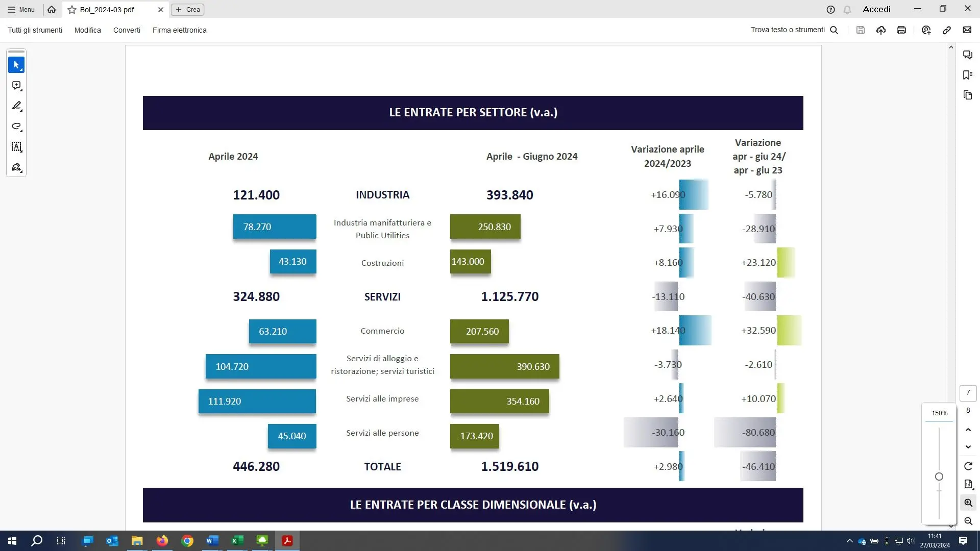Go to next page down chevron
The image size is (980, 551).
point(968,447)
